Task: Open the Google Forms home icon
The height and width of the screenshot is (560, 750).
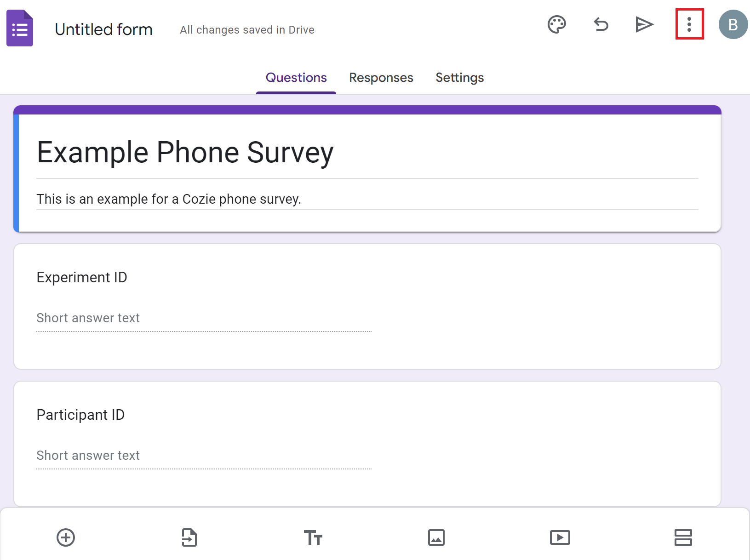Action: [x=20, y=29]
